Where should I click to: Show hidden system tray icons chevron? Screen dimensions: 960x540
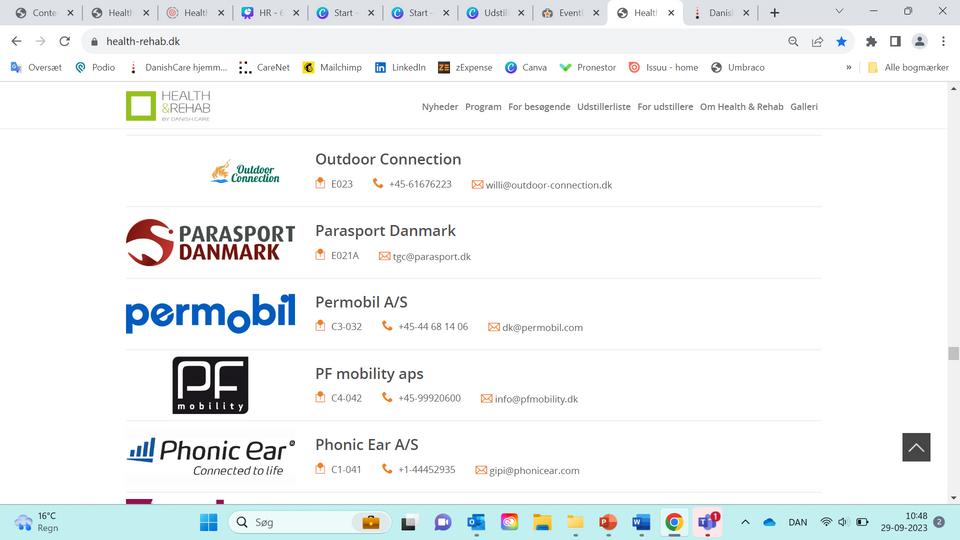(x=745, y=522)
